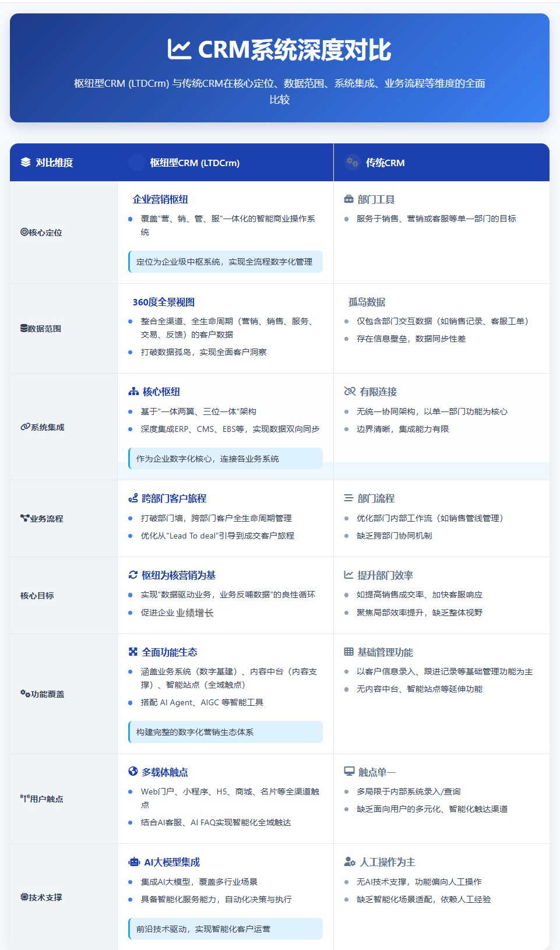Click the sync icon beside 枢纽为核营销为基
The image size is (560, 950).
(133, 575)
